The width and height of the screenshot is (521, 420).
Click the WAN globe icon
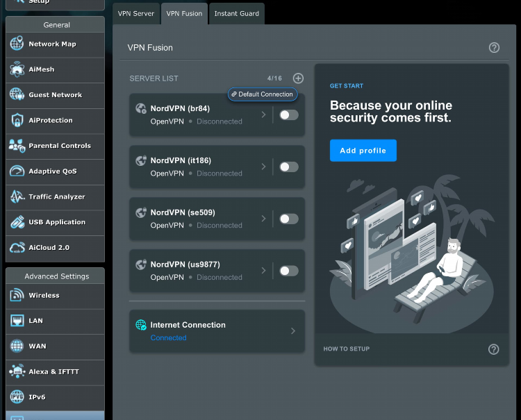pyautogui.click(x=17, y=346)
